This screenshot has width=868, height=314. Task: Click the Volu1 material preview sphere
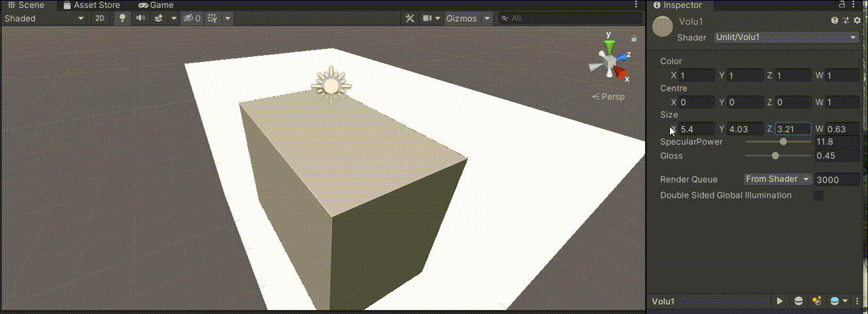663,27
